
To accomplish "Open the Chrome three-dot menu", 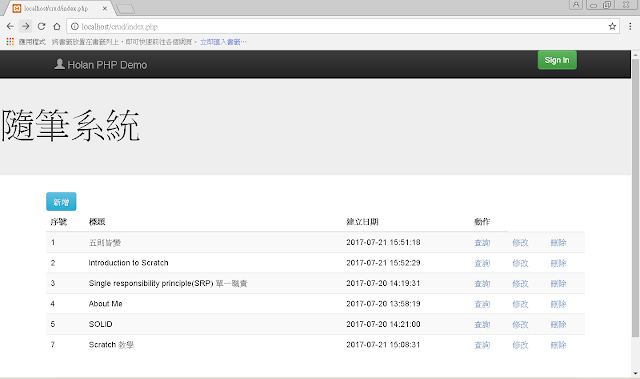I will 630,27.
